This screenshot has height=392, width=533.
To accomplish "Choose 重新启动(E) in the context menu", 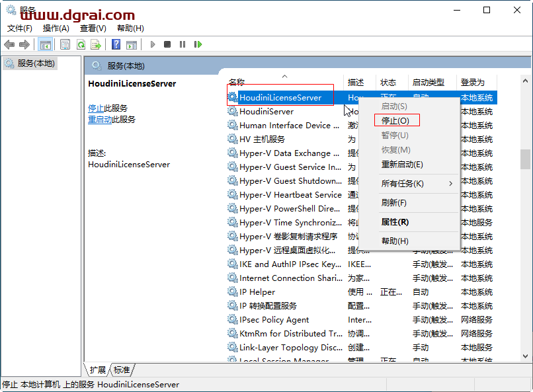I will [x=402, y=165].
